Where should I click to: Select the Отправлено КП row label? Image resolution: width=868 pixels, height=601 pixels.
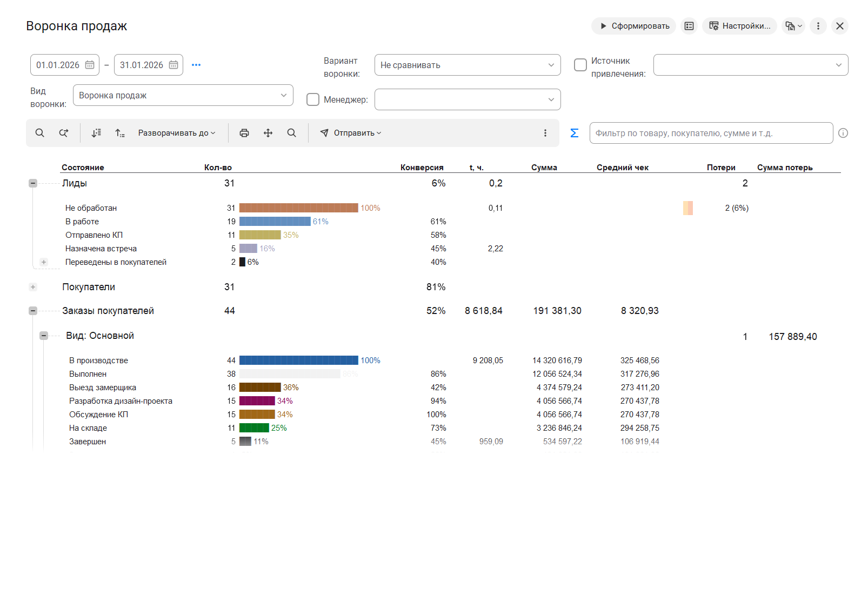94,235
